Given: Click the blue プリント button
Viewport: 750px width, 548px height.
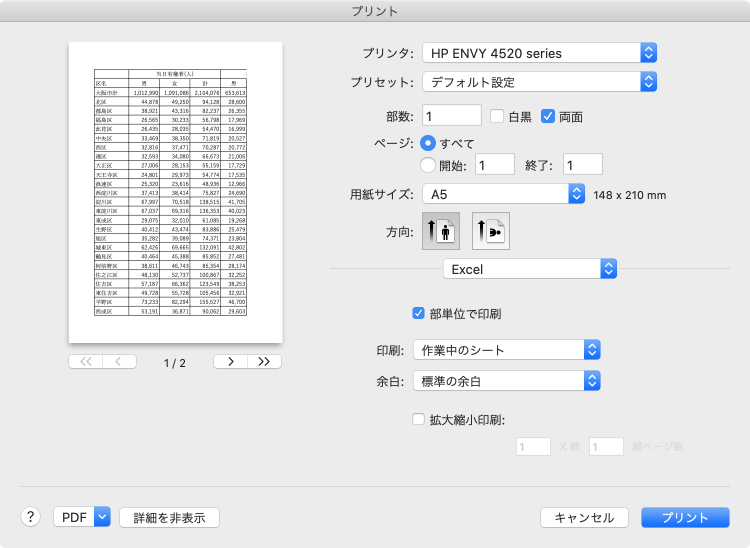Looking at the screenshot, I should point(685,517).
